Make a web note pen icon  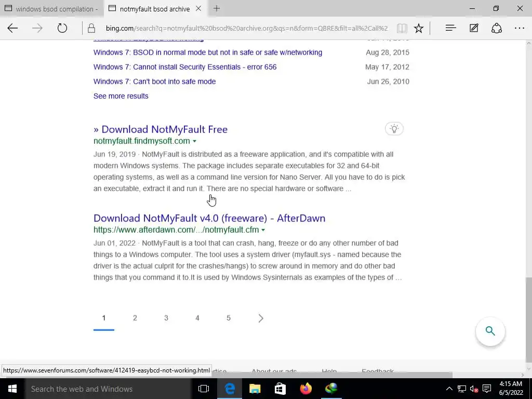(x=474, y=28)
